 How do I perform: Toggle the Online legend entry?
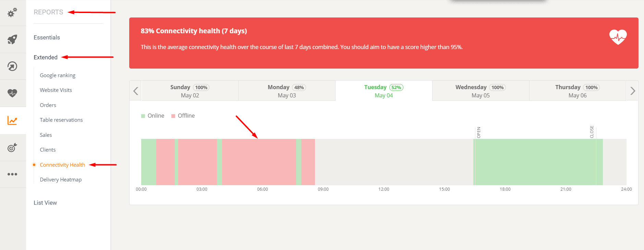click(153, 116)
